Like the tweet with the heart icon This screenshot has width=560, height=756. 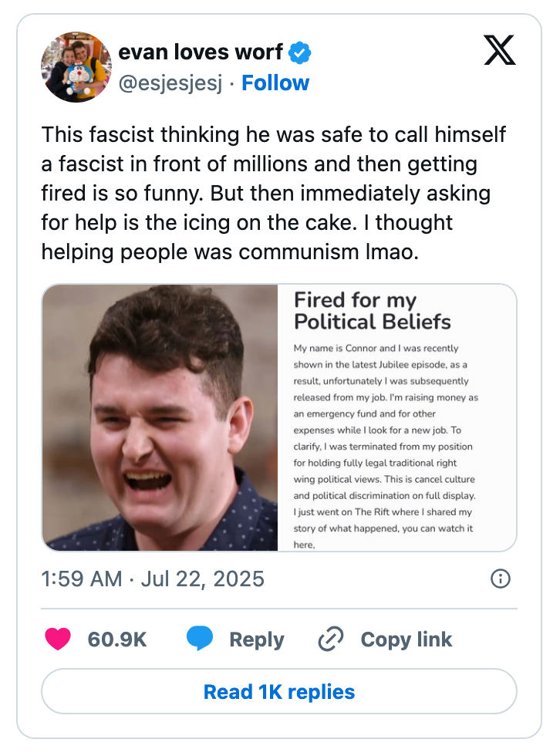tap(58, 639)
